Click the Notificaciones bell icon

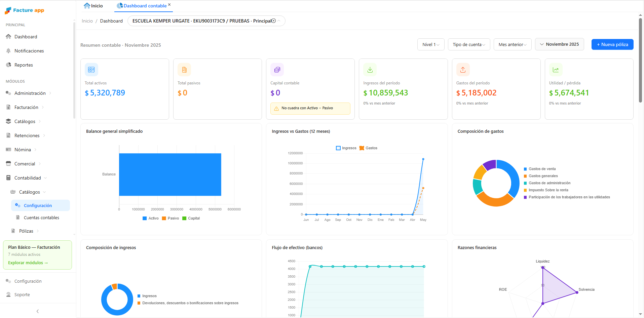8,51
